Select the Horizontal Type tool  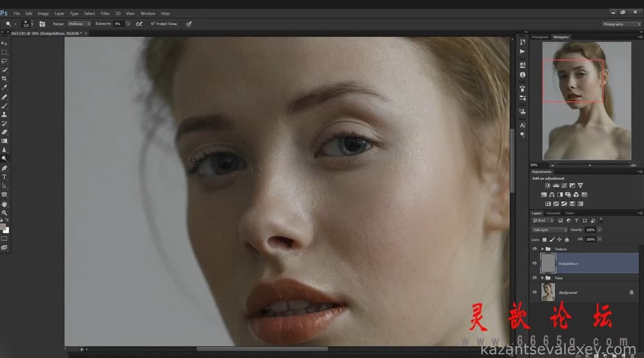point(4,177)
